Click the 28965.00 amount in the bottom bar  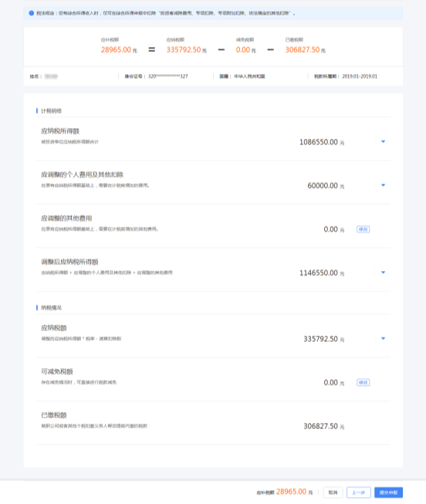[x=291, y=492]
